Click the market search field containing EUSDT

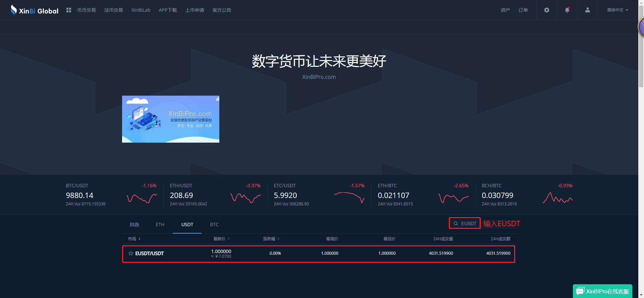[x=465, y=223]
